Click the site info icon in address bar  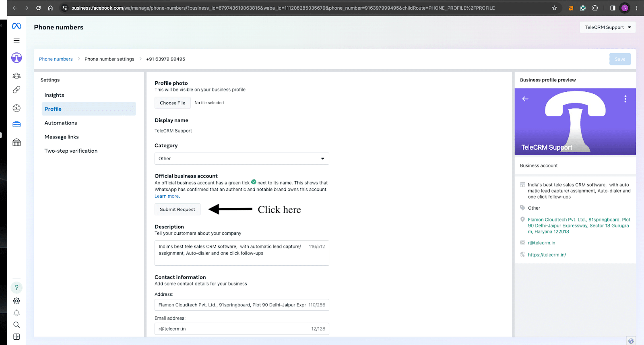(x=64, y=8)
